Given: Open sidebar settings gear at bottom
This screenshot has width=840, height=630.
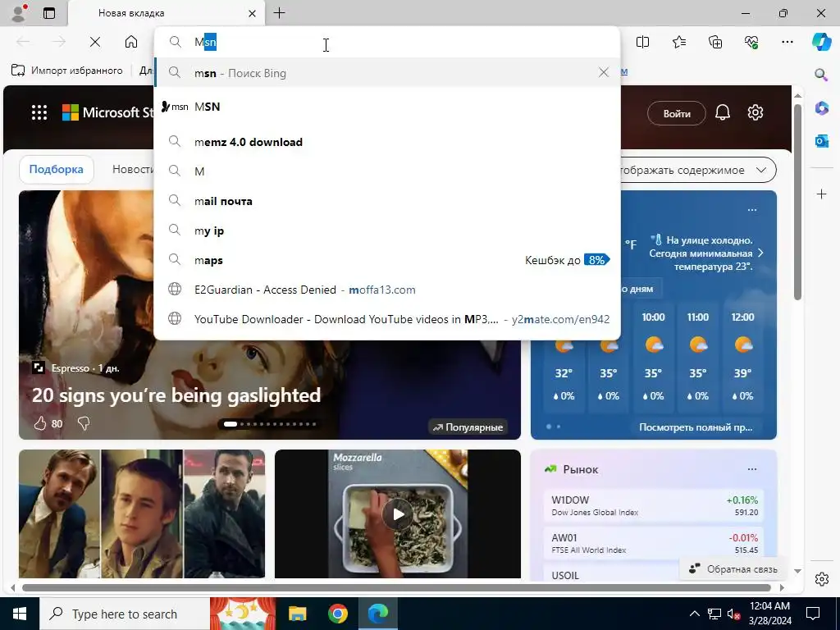Looking at the screenshot, I should point(822,579).
